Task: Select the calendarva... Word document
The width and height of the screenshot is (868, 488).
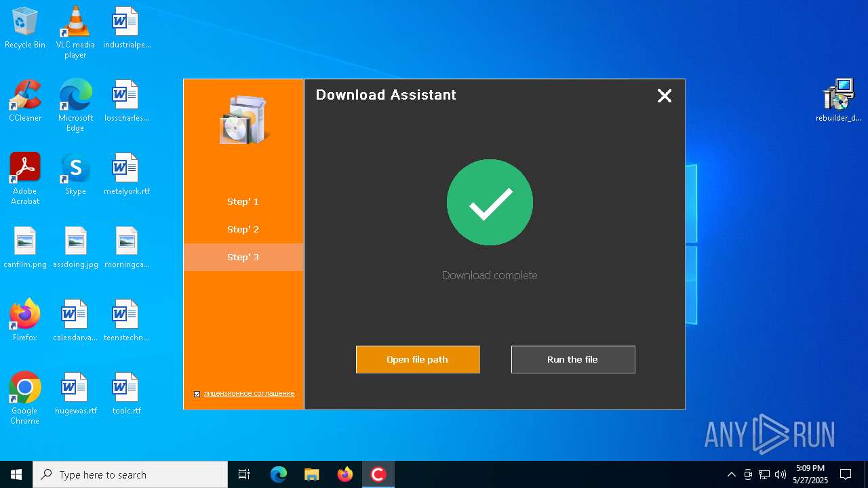Action: coord(75,321)
